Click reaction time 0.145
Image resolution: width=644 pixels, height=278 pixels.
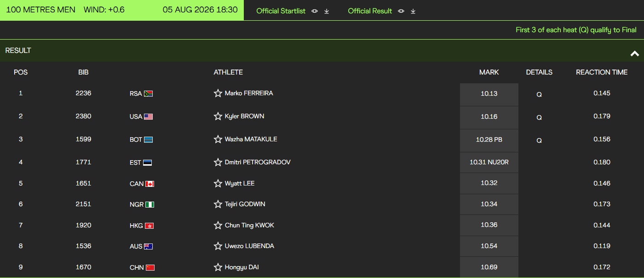[602, 93]
